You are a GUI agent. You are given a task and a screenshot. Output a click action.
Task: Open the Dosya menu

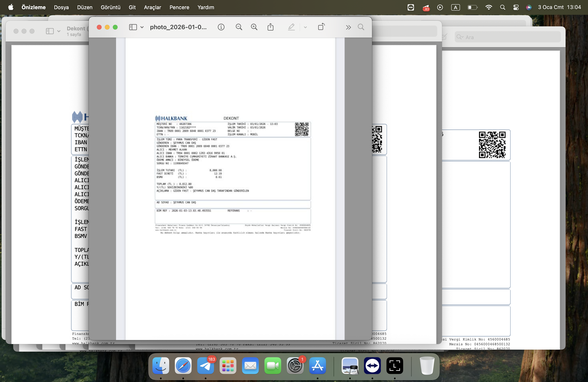(61, 7)
